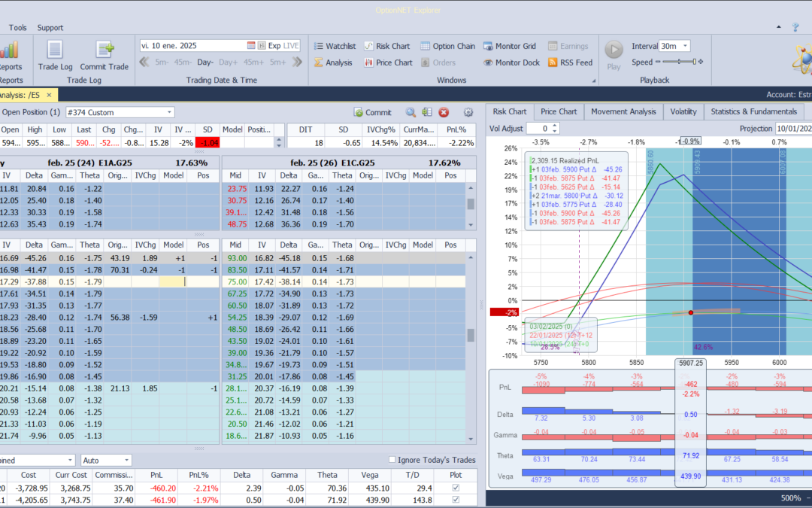Open Monitor Grid window

tap(509, 46)
